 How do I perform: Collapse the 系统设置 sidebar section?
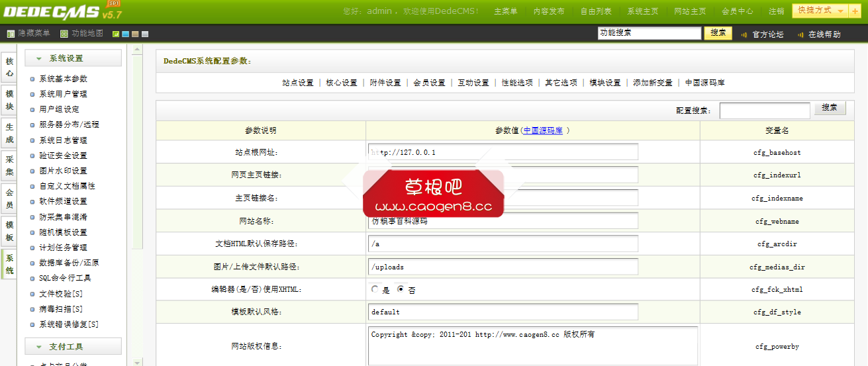tap(73, 58)
